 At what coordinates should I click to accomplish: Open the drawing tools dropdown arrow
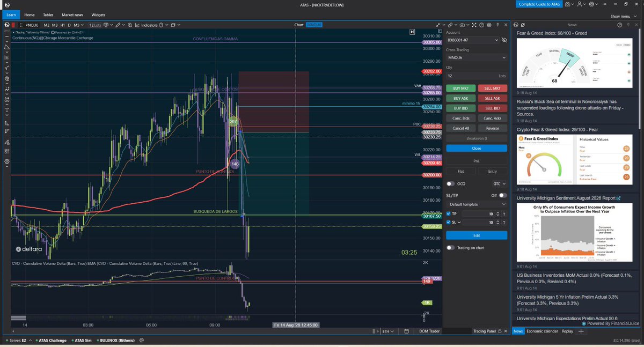coord(123,25)
